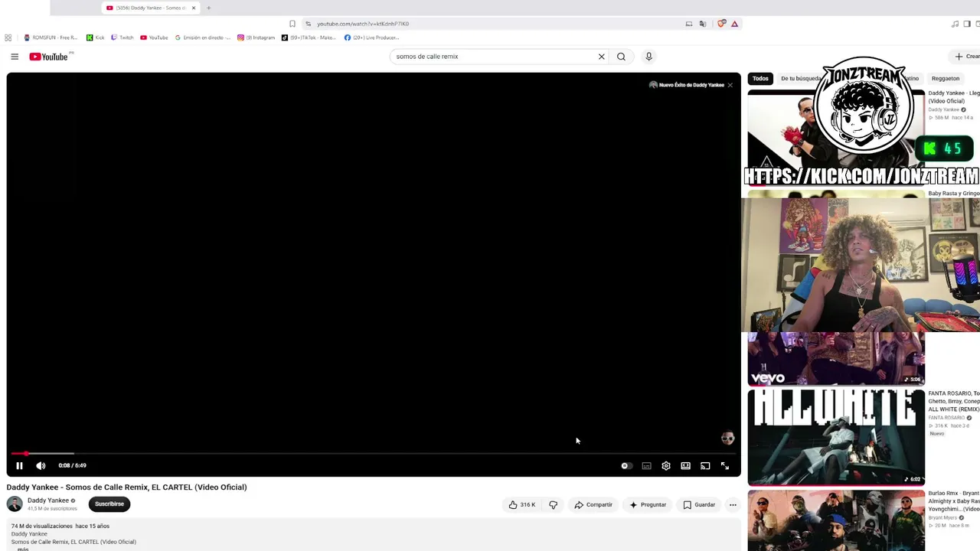This screenshot has width=980, height=551.
Task: Open the YouTube bookmark
Action: click(154, 37)
